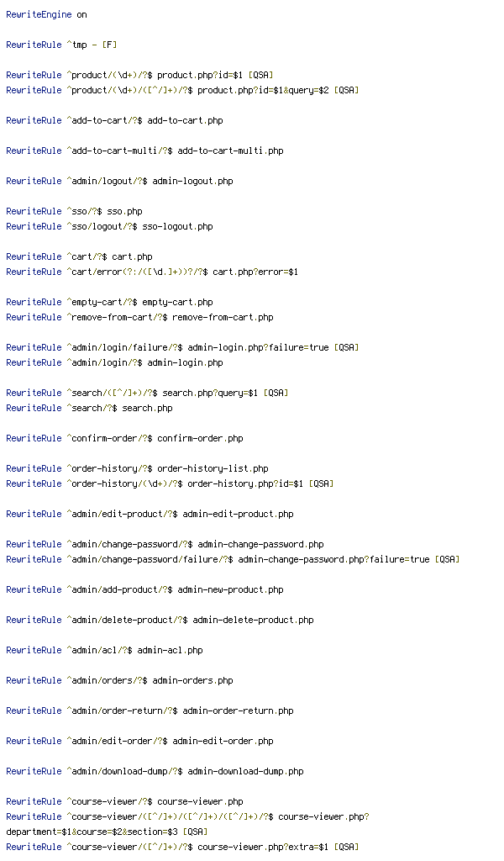Click admin-logout.php in the logout rule
The width and height of the screenshot is (504, 861).
click(192, 182)
